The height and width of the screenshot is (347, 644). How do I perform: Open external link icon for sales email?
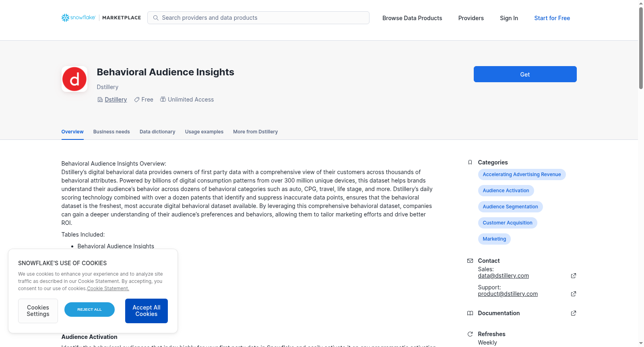click(x=574, y=276)
